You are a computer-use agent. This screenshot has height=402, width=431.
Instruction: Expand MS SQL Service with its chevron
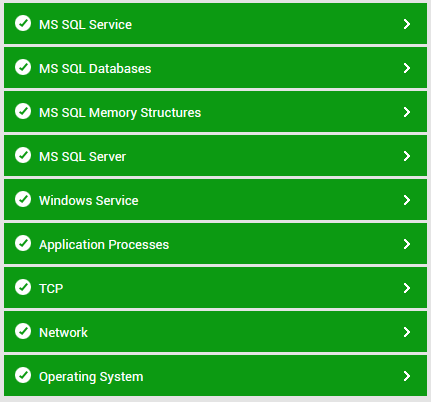(407, 24)
